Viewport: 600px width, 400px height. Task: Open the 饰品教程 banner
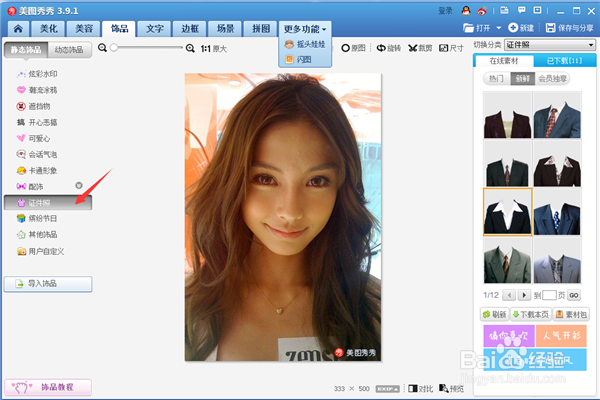[x=48, y=387]
